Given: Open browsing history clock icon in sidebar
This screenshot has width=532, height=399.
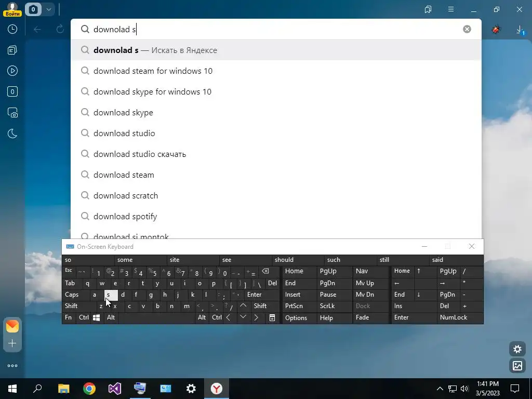Looking at the screenshot, I should coord(12,29).
